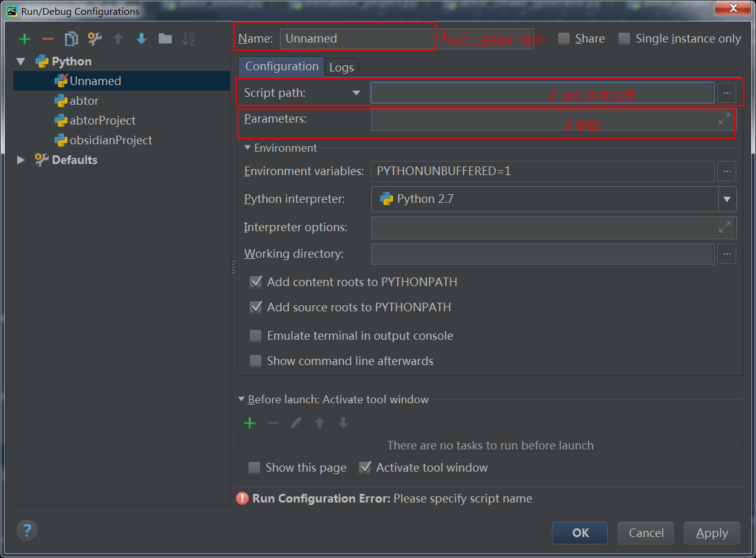Close the Run/Debug Configurations dialog
Screen dimensions: 756x558
click(733, 9)
